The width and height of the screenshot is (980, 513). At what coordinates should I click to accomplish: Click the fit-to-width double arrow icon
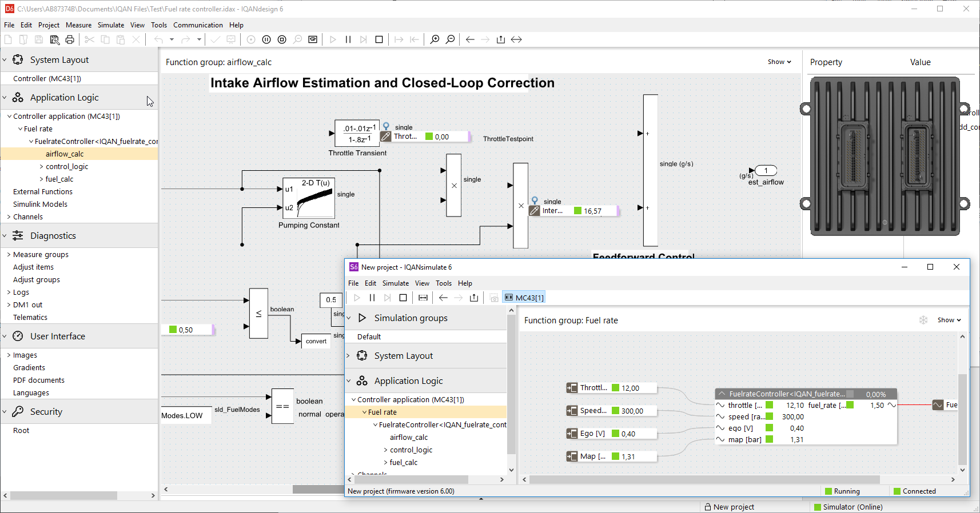[516, 39]
